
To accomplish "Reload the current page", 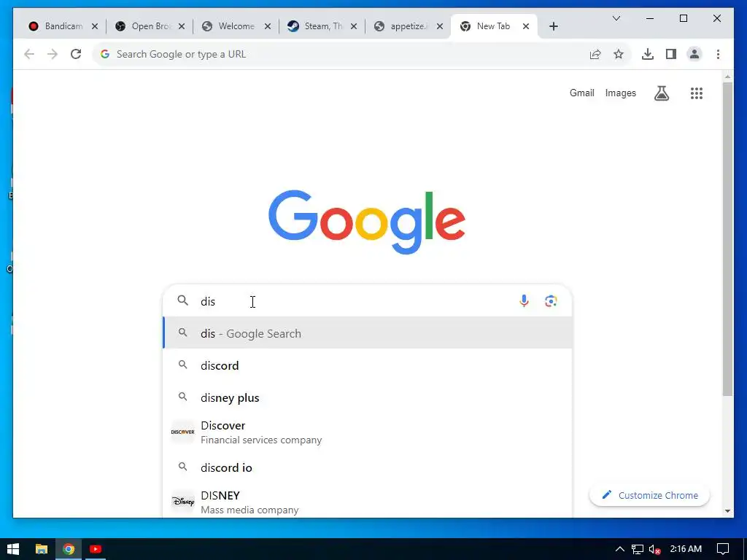I will [x=76, y=54].
